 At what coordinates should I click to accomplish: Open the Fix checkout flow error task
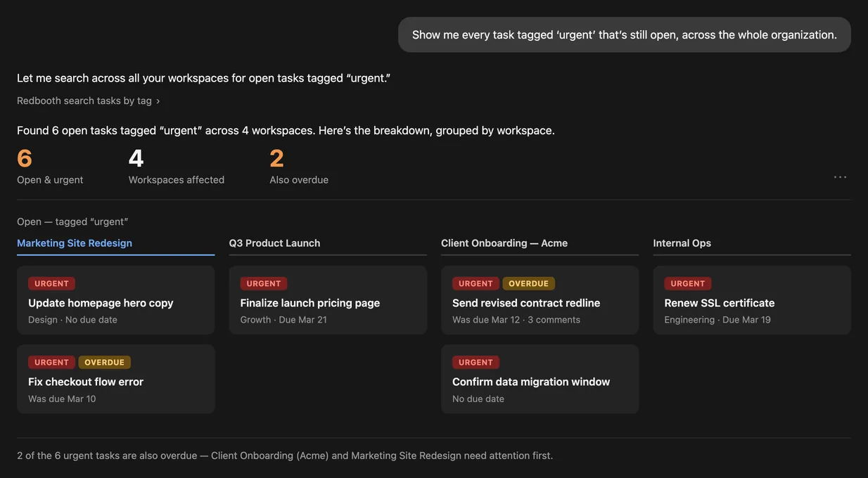[x=116, y=379]
